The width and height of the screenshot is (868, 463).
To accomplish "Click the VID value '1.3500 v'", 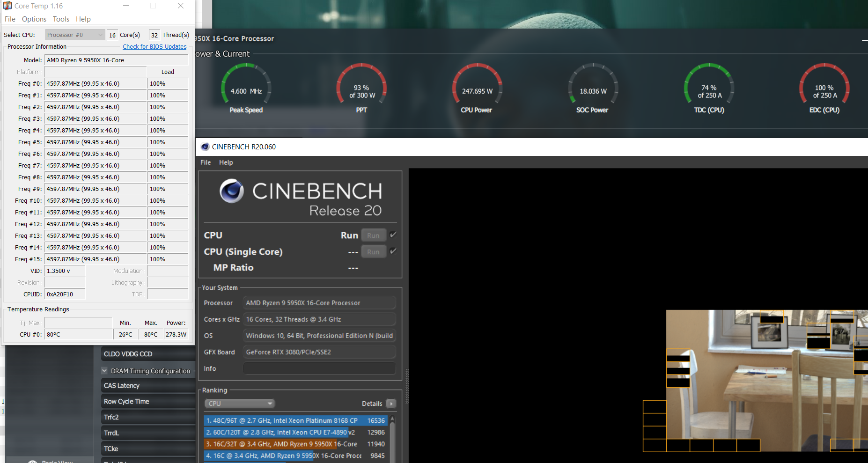I will coord(65,271).
